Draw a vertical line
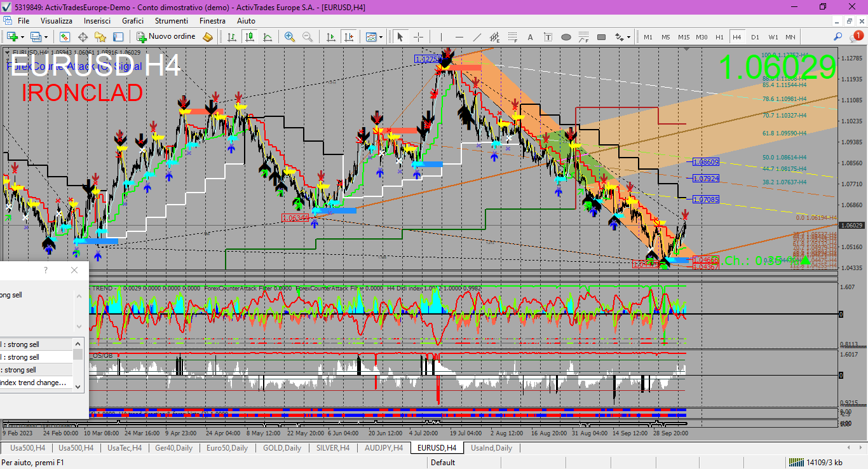 (441, 37)
